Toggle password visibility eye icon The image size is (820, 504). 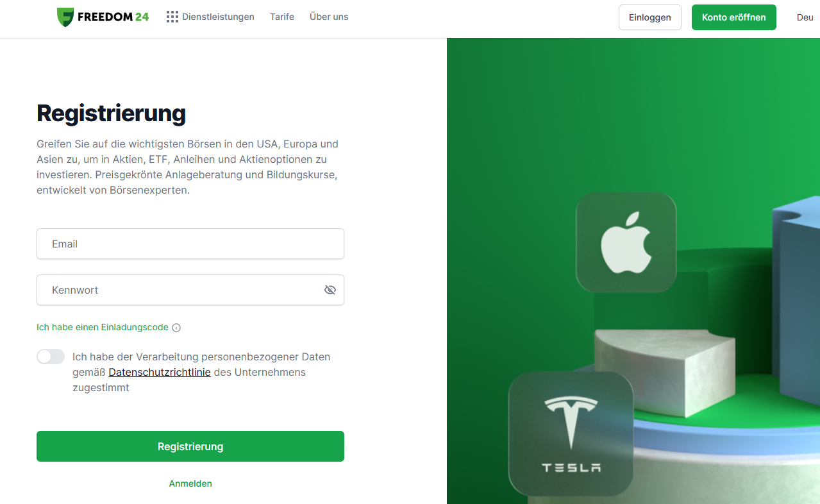pyautogui.click(x=330, y=290)
